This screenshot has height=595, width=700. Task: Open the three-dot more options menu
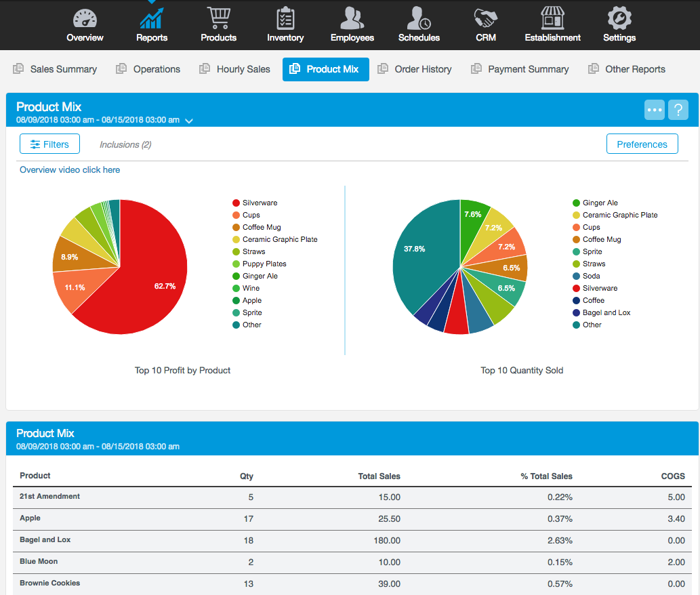(x=654, y=110)
